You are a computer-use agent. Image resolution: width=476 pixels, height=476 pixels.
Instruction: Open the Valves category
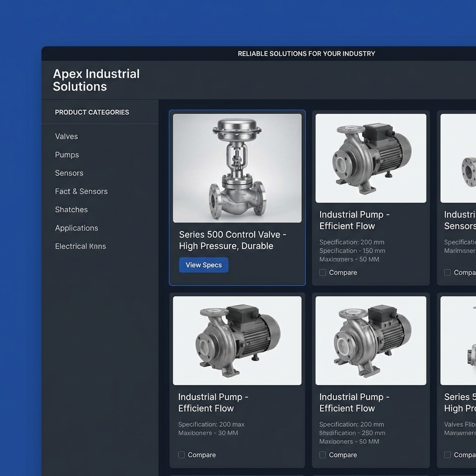66,136
